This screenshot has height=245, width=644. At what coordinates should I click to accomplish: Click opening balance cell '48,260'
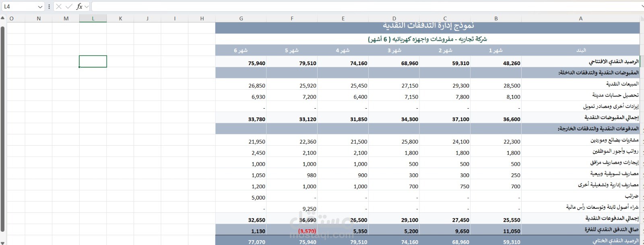[496, 62]
